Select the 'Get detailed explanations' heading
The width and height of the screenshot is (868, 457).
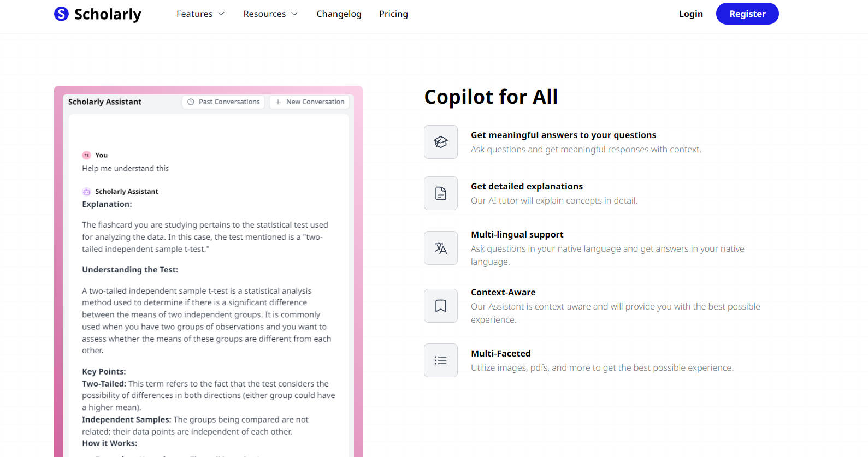(527, 186)
